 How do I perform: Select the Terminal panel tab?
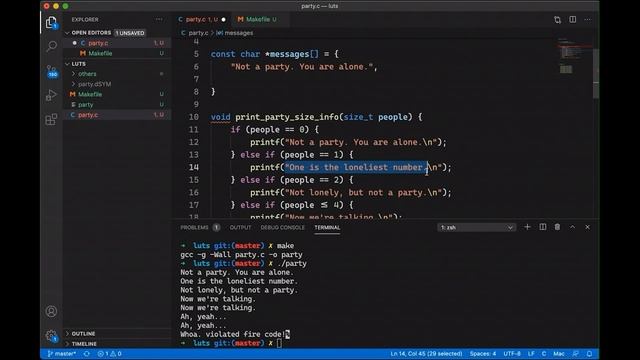327,227
